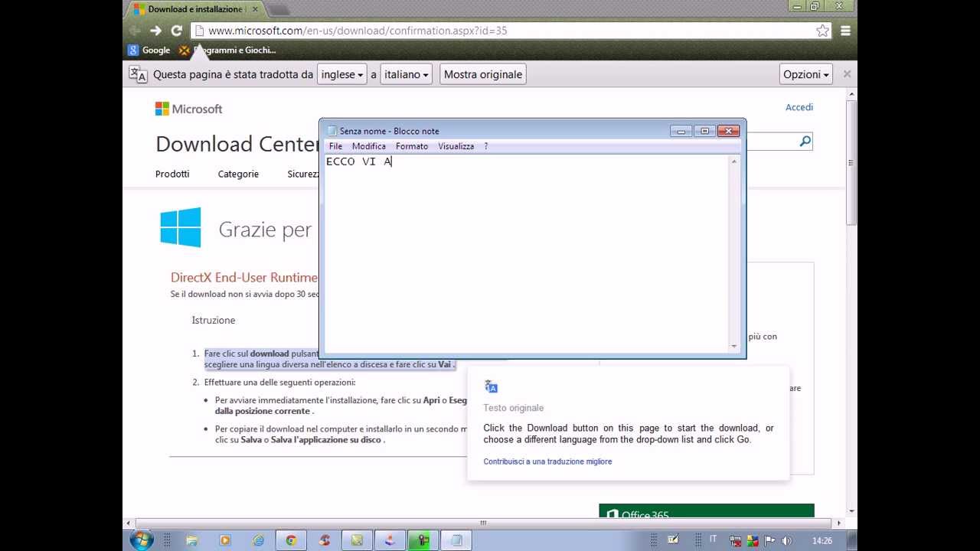Click the Notepad scrollbar down arrow
980x551 pixels.
pyautogui.click(x=734, y=346)
